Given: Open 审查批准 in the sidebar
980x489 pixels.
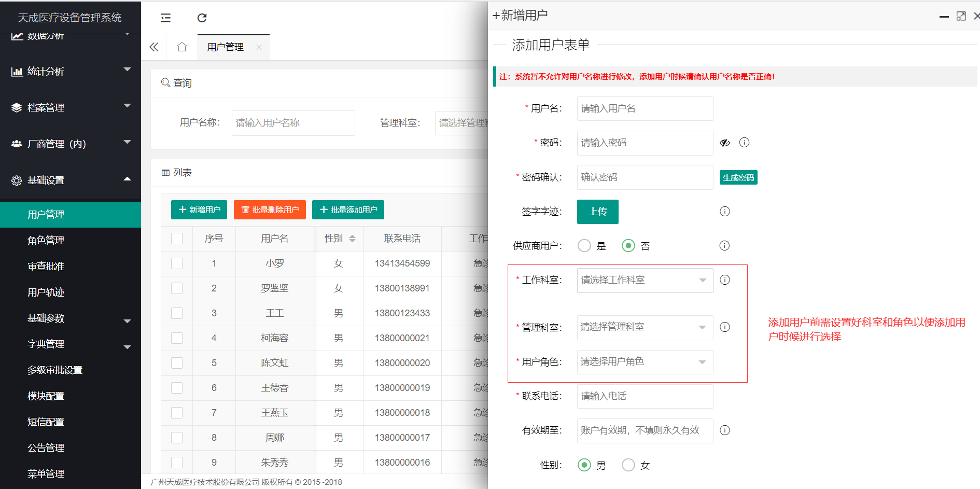Looking at the screenshot, I should click(x=71, y=267).
